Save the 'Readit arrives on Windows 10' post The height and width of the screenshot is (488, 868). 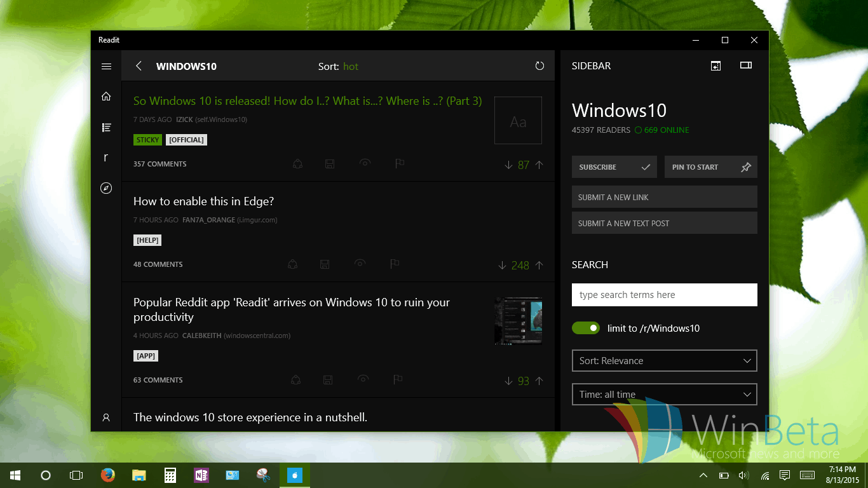pyautogui.click(x=328, y=380)
